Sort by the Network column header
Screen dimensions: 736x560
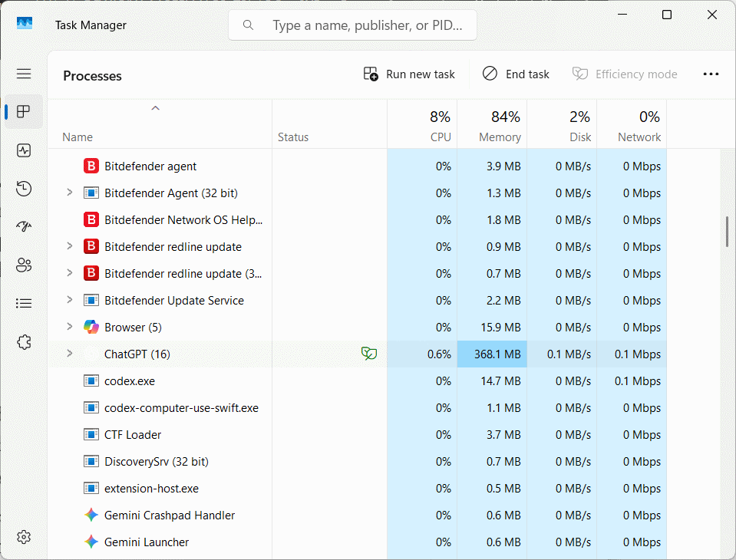[632, 125]
